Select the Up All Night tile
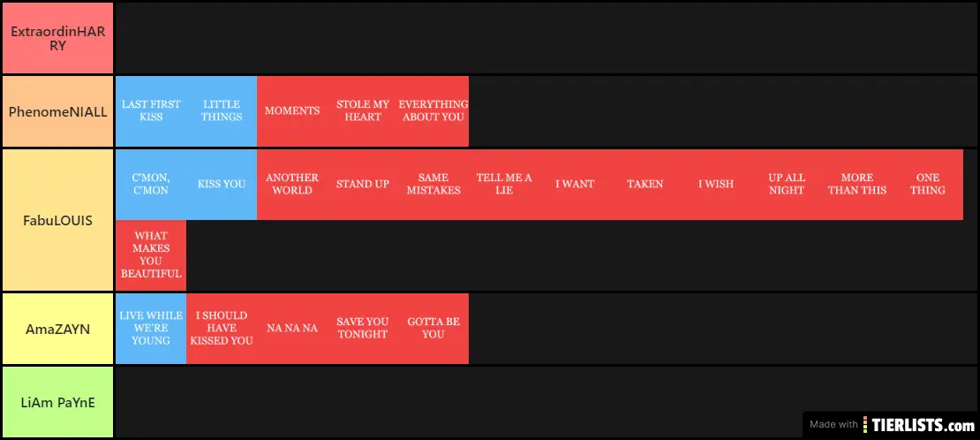980x440 pixels. click(x=787, y=184)
